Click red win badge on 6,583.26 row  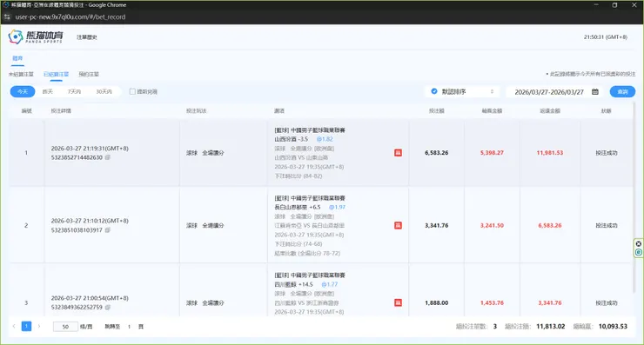398,153
